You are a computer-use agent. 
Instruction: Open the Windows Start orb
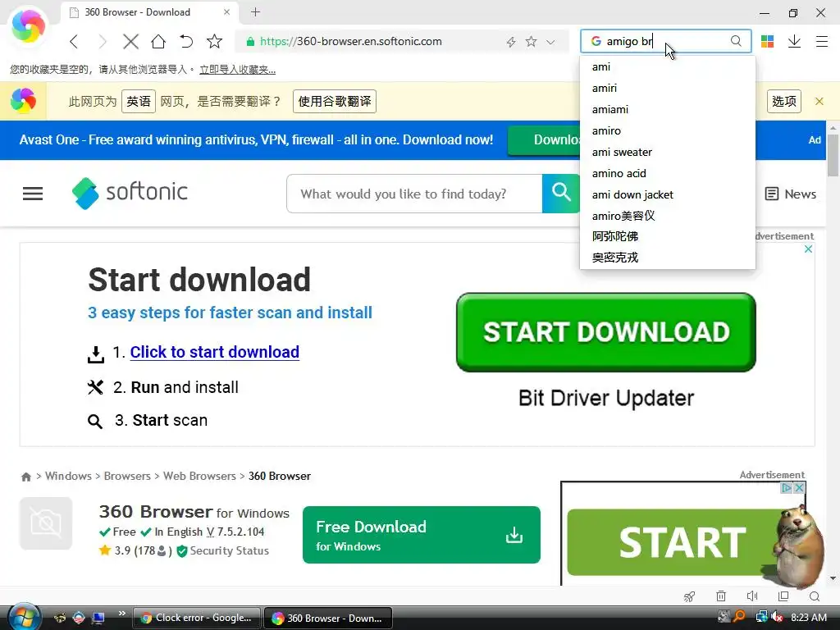point(23,617)
